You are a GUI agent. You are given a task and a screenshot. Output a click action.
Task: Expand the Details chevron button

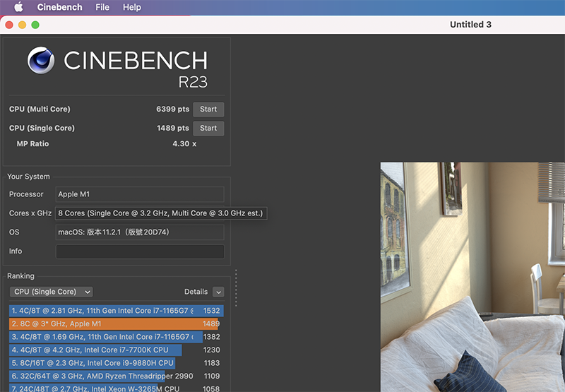(x=218, y=292)
